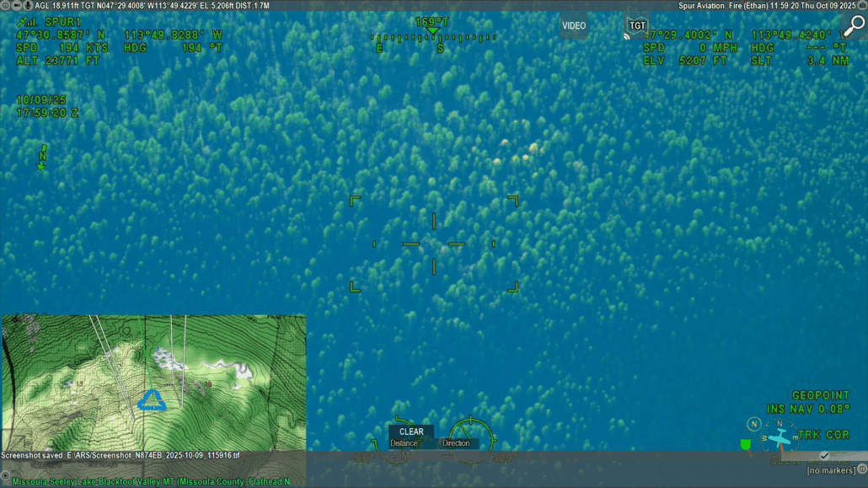This screenshot has height=488, width=868.
Task: Click the camera screenshot icon top right
Action: pyautogui.click(x=860, y=5)
